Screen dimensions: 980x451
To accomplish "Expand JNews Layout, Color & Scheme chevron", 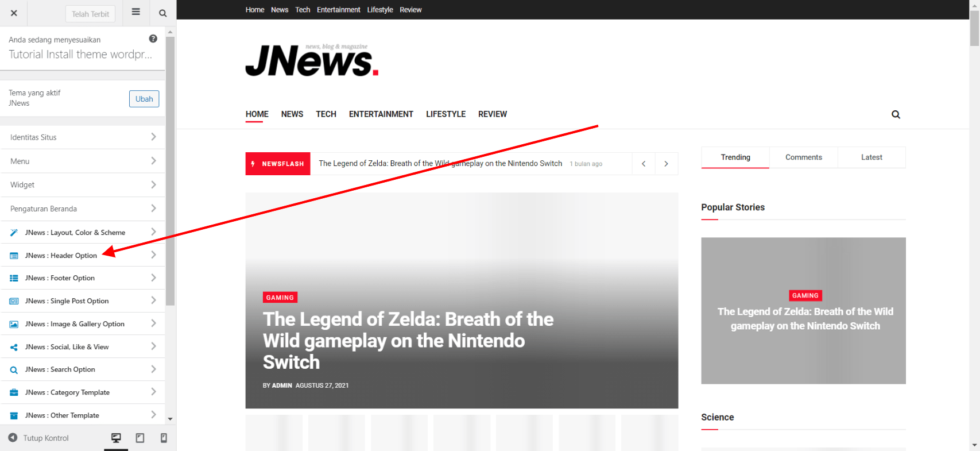I will coord(153,232).
